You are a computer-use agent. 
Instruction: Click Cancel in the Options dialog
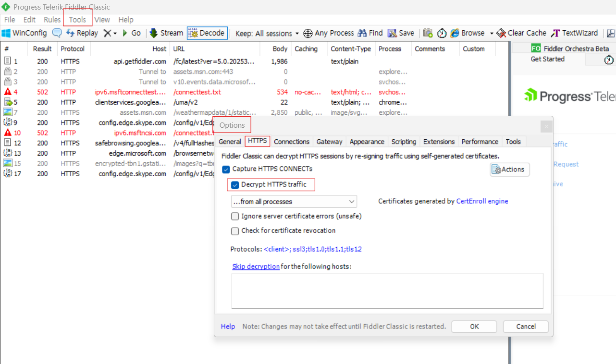[x=526, y=327]
